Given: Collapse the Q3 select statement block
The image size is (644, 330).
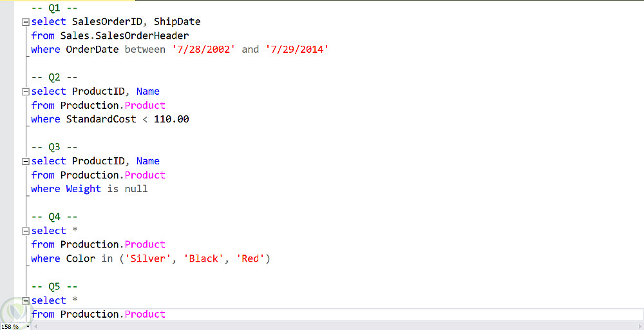Looking at the screenshot, I should tap(26, 161).
